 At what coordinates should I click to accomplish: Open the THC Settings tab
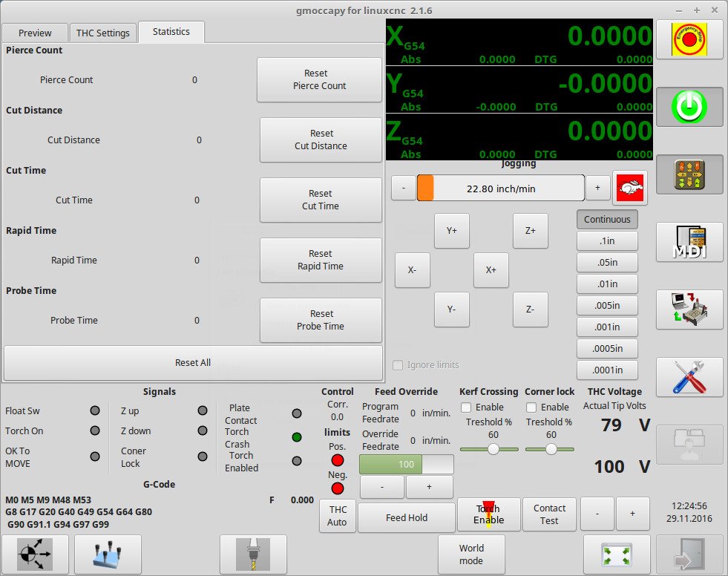[x=103, y=33]
